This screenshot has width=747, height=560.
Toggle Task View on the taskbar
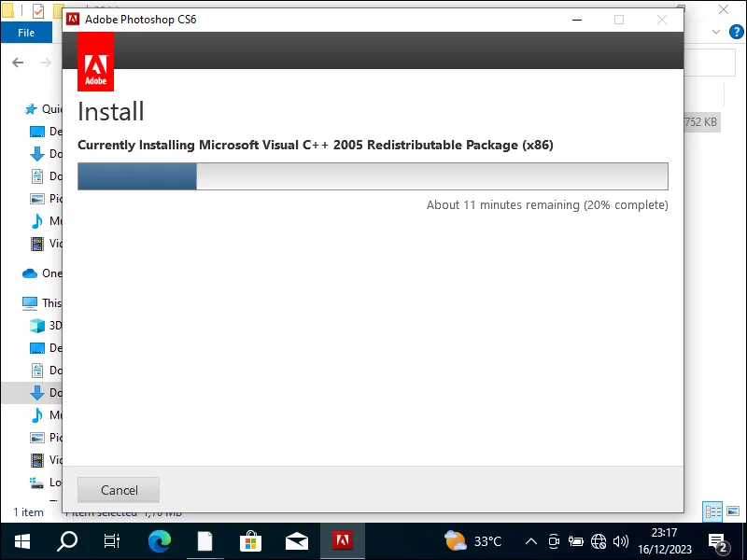coord(112,539)
